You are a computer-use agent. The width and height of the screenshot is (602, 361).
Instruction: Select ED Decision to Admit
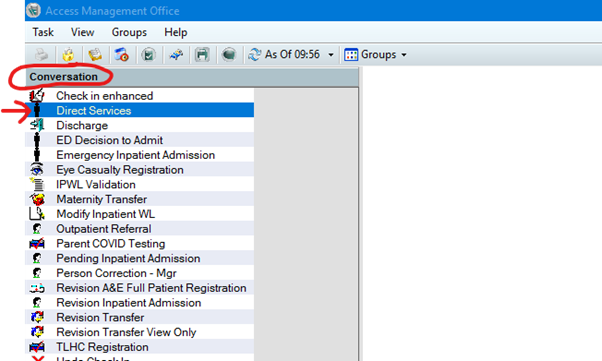tap(140, 140)
